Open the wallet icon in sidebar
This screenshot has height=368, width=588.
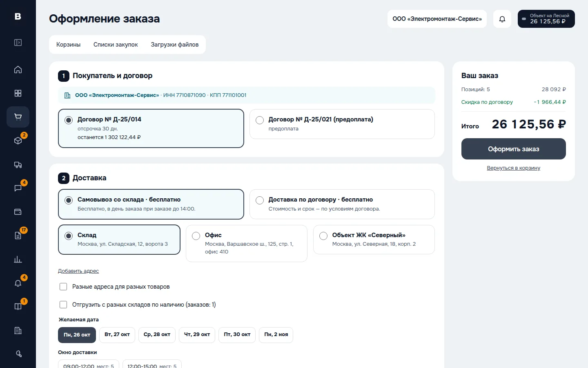tap(18, 212)
